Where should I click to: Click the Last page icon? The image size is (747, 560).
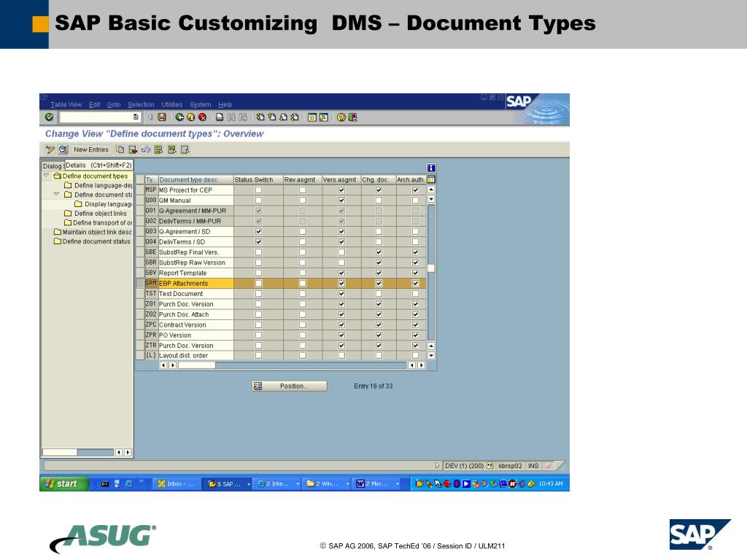click(x=295, y=117)
